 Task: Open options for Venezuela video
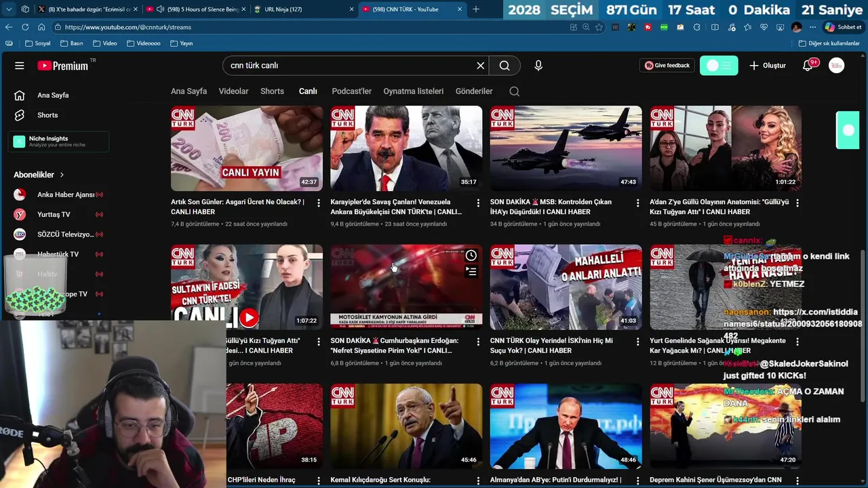[478, 203]
